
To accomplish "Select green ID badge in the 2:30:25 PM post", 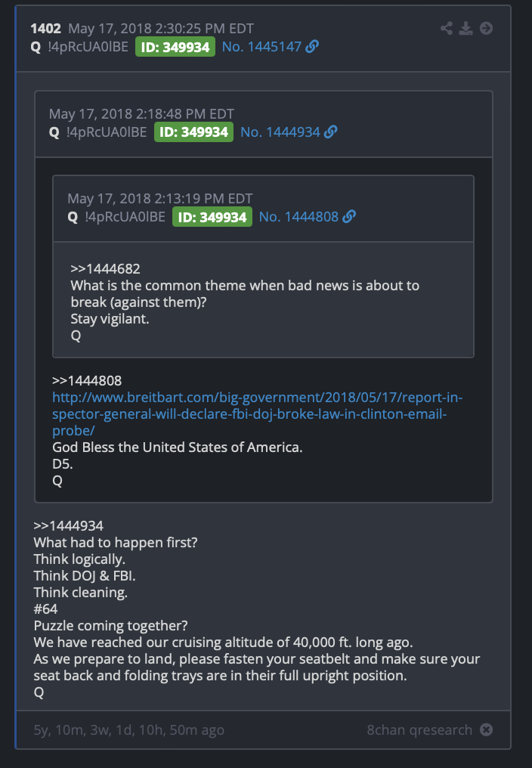I will [175, 47].
